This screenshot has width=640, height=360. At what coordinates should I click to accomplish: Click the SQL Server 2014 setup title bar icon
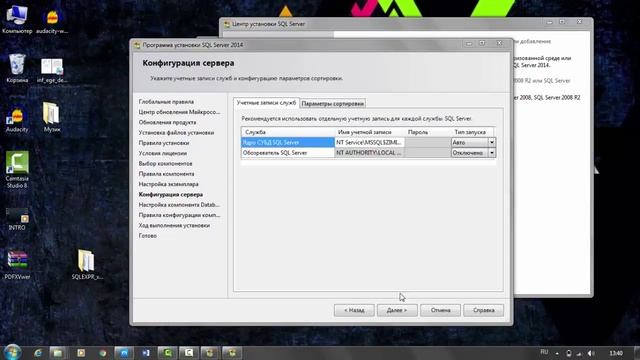(137, 45)
